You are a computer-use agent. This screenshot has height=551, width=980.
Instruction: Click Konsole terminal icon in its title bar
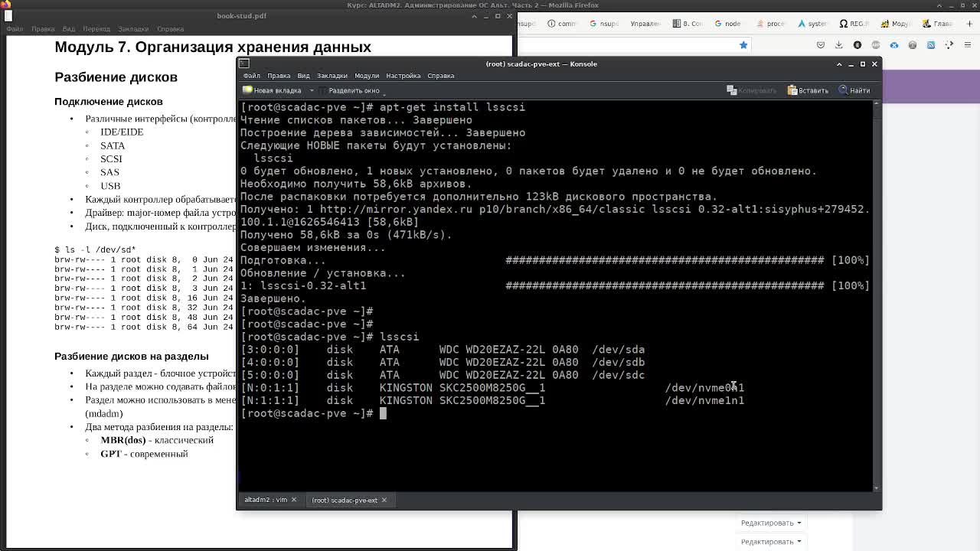(243, 64)
